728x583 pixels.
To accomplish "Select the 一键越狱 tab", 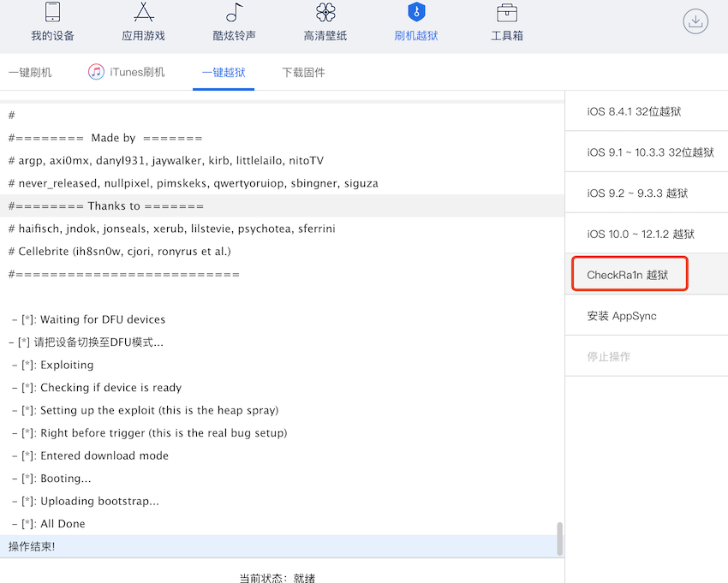I will (x=224, y=73).
